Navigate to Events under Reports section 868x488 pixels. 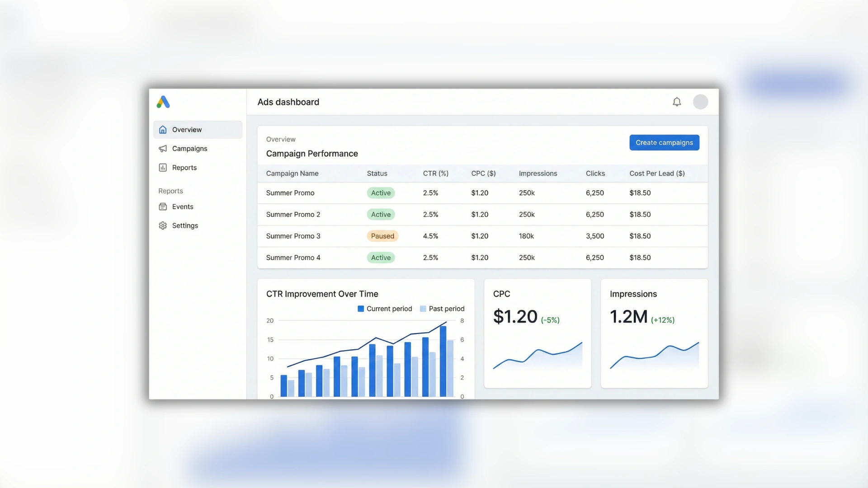[x=182, y=206]
